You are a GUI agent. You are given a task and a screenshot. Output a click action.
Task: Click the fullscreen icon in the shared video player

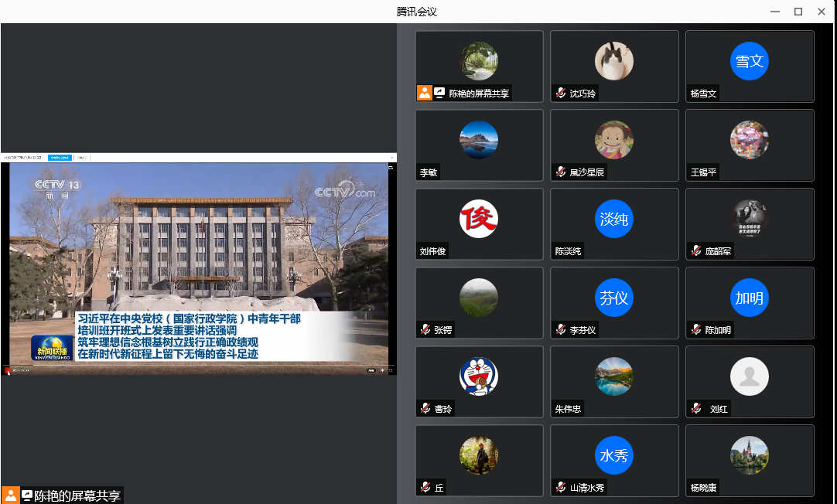pyautogui.click(x=391, y=370)
